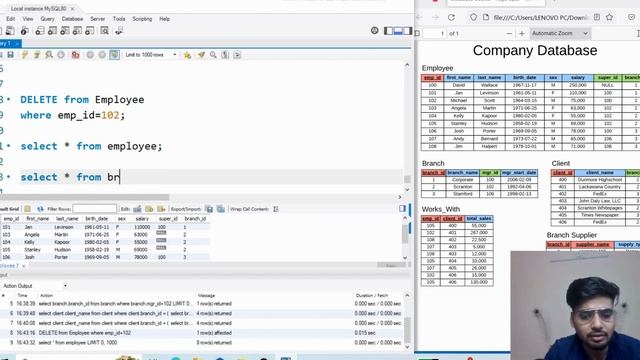Click the 'DELETE from Employee' line in editor
Image resolution: width=640 pixels, height=360 pixels.
pyautogui.click(x=82, y=100)
